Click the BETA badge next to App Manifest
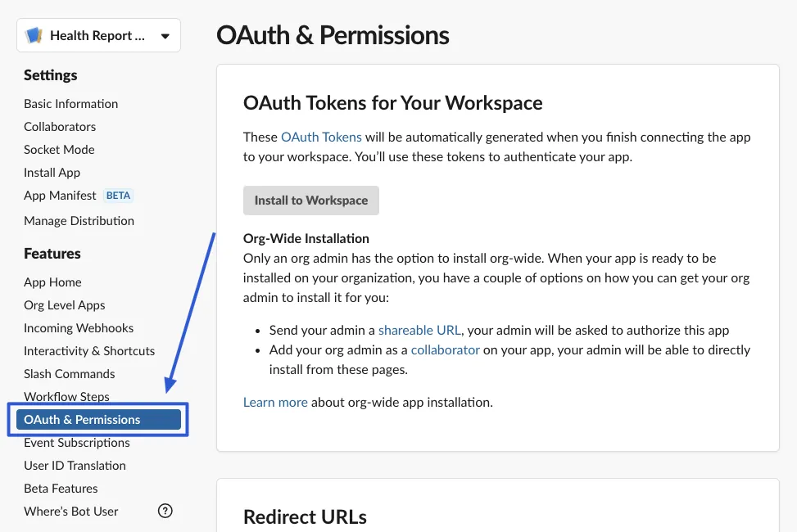The height and width of the screenshot is (532, 797). pos(118,196)
